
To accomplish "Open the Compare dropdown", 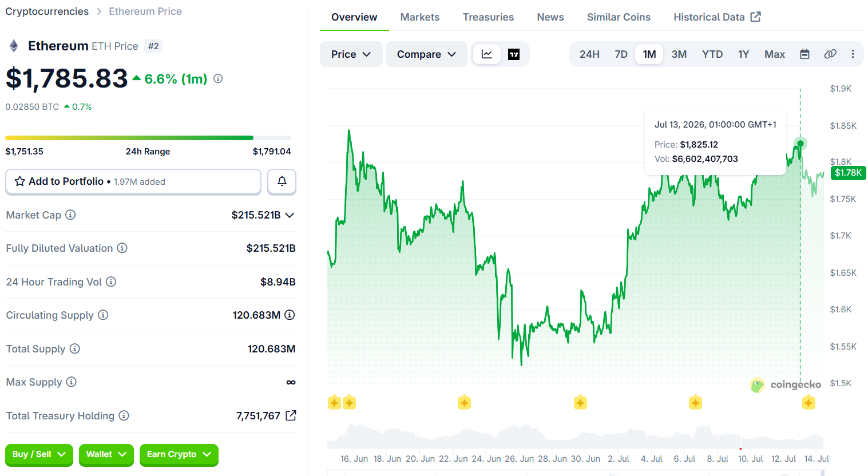I will (x=426, y=54).
